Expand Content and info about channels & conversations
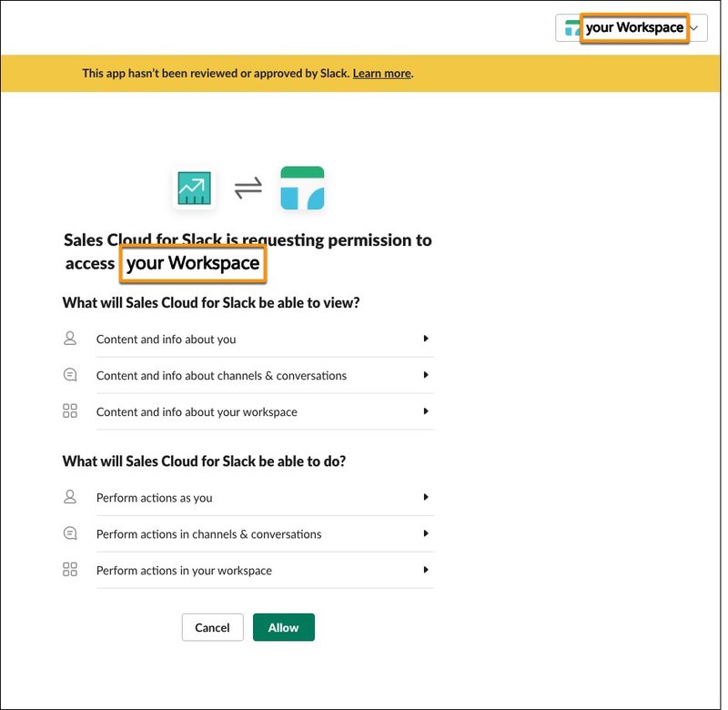The image size is (728, 710). click(426, 374)
